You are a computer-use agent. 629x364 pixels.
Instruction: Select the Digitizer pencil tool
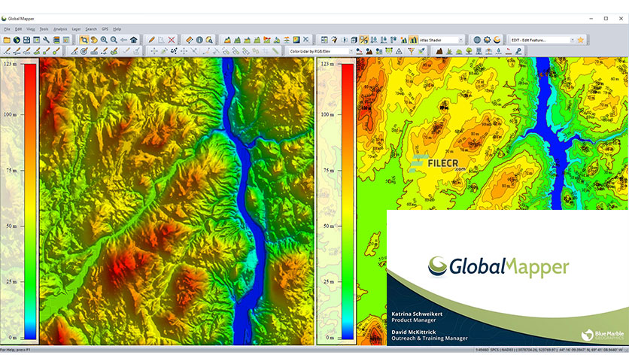151,39
